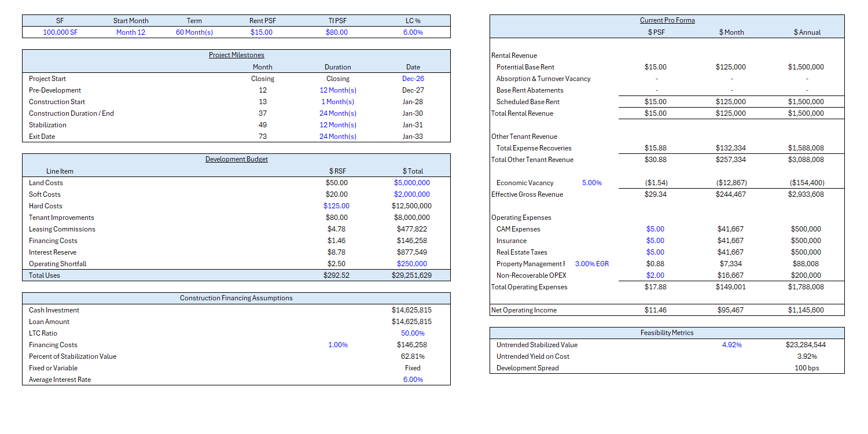Select the $477,822 leasing commissions value
868x434 pixels.
point(413,229)
